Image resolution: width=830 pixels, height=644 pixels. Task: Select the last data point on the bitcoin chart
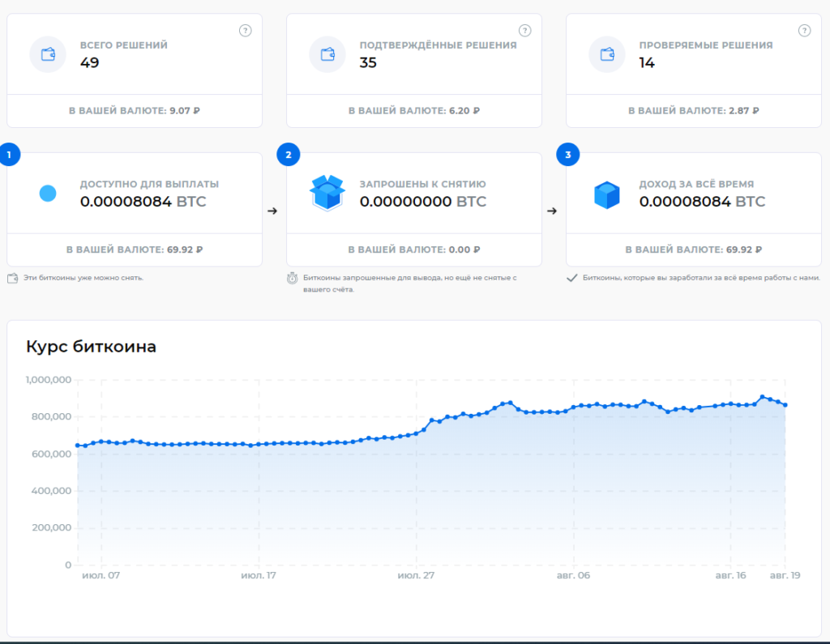[785, 405]
